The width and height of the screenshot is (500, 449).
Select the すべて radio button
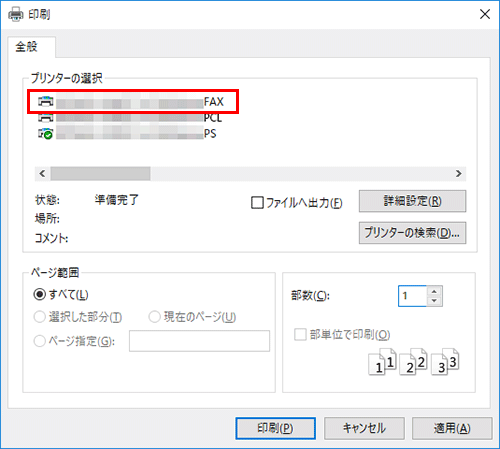[x=40, y=294]
